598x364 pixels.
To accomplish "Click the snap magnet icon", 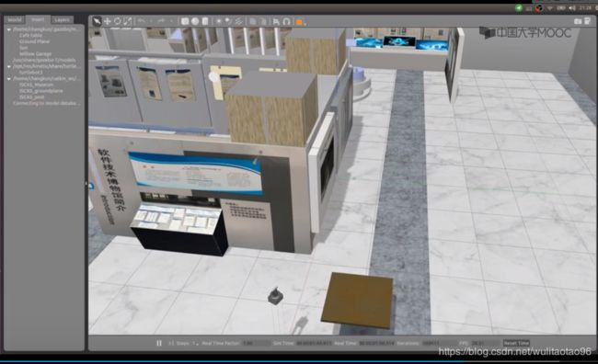I will 286,22.
